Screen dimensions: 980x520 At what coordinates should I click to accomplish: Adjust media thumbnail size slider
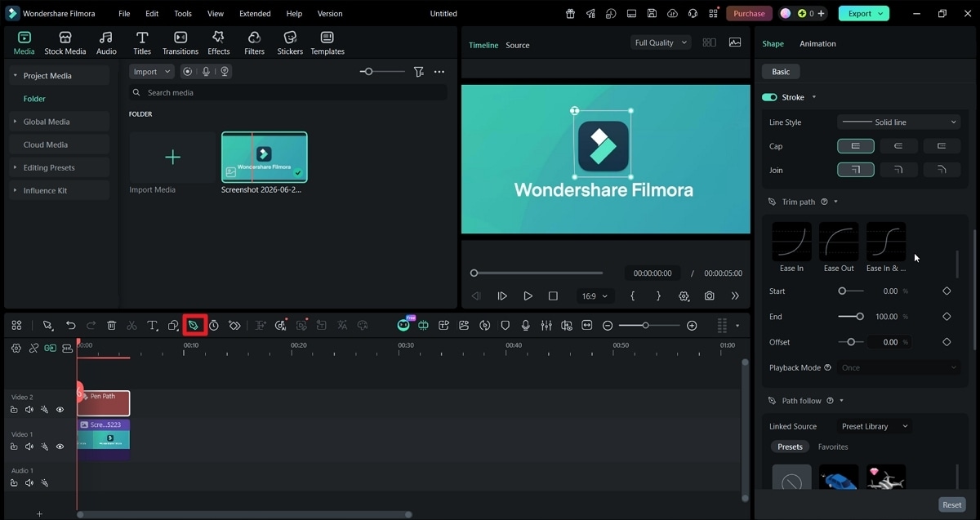(x=382, y=72)
